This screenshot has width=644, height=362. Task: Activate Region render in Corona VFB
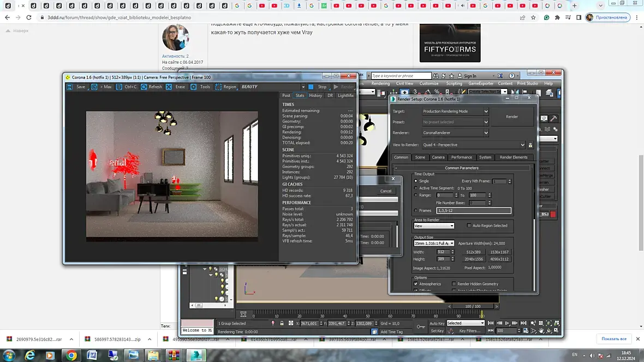(x=226, y=87)
